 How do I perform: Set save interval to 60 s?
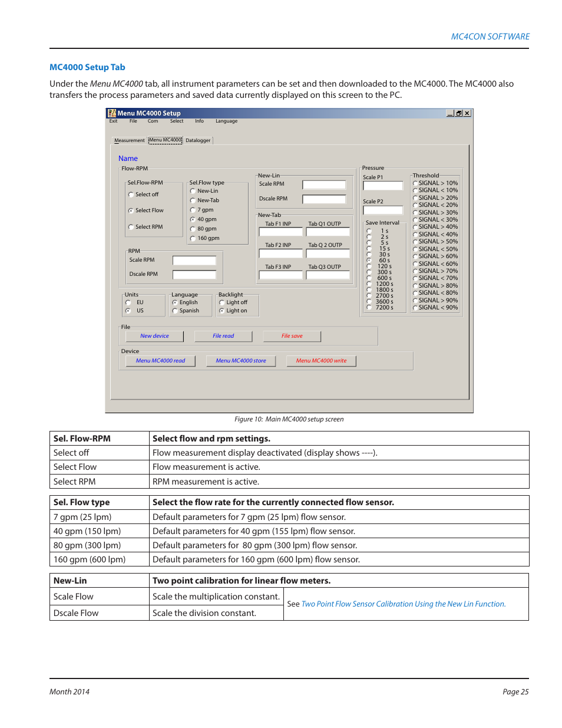tap(369, 260)
